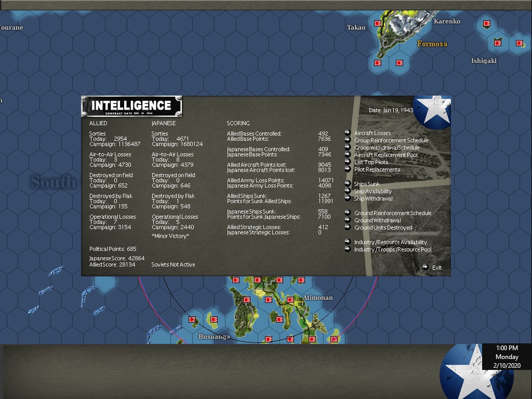Screen dimensions: 532x399
Task: View Ships Sunk list
Action: tap(367, 184)
